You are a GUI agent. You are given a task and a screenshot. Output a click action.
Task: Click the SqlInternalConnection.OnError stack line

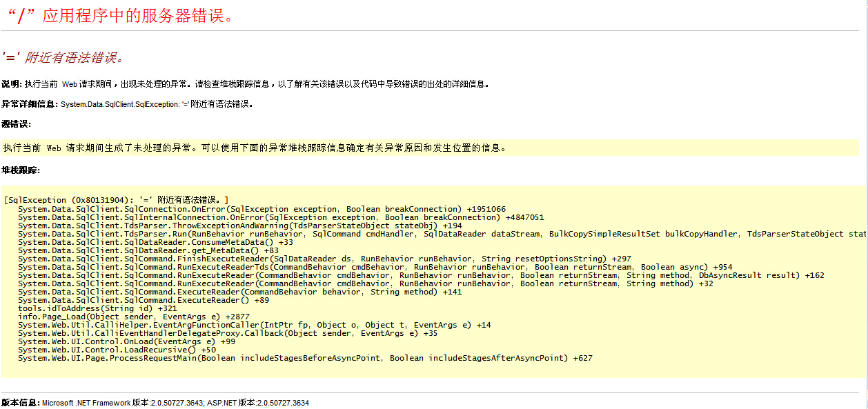tap(281, 217)
